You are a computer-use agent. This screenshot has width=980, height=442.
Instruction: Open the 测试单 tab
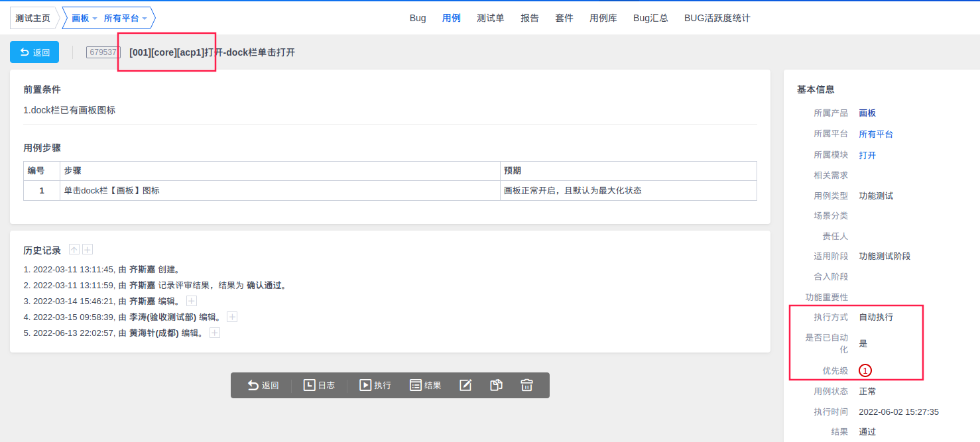(490, 18)
